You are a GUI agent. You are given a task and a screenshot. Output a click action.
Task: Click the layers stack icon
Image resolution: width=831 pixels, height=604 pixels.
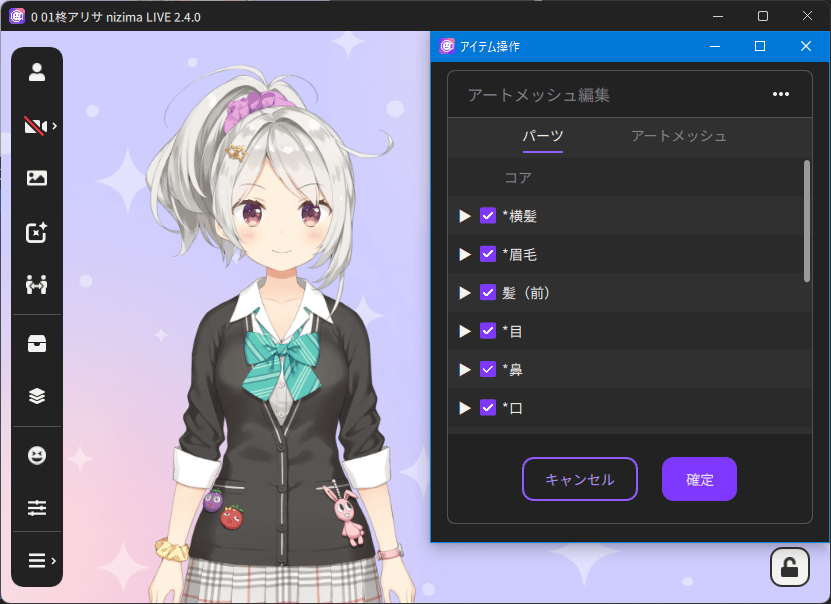click(37, 395)
